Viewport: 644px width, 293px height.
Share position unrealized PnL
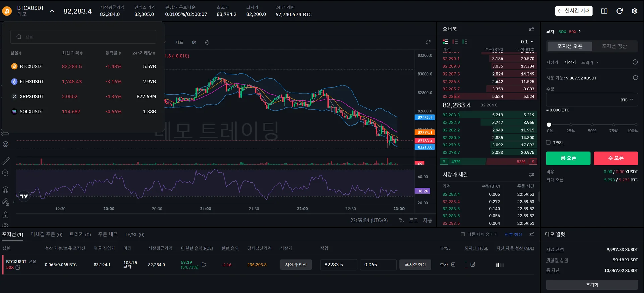tap(204, 265)
